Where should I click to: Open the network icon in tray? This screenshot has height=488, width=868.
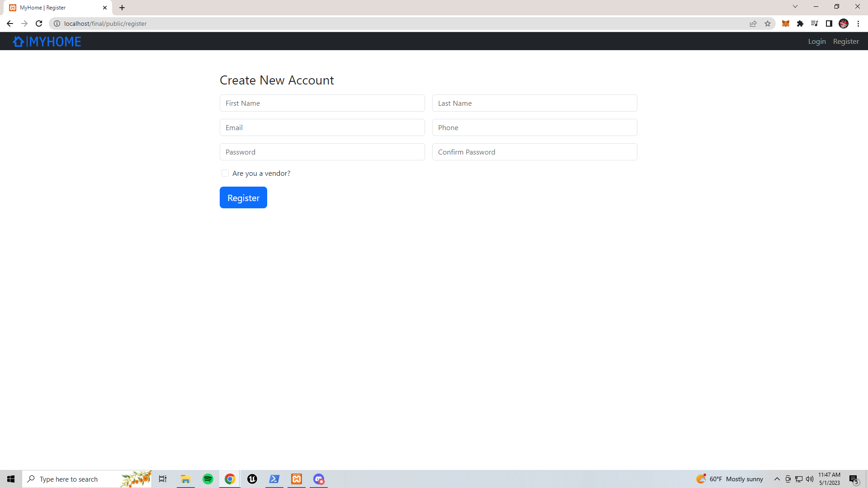(799, 479)
